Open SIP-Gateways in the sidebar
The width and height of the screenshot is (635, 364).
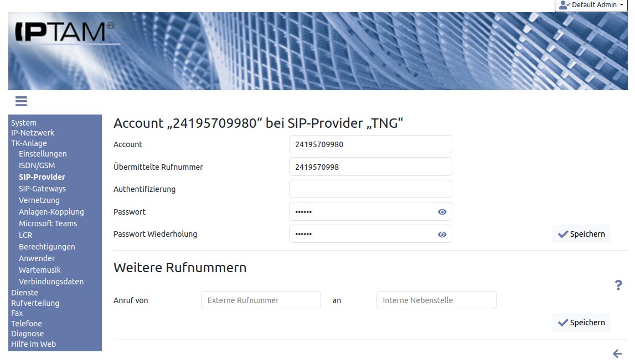42,189
